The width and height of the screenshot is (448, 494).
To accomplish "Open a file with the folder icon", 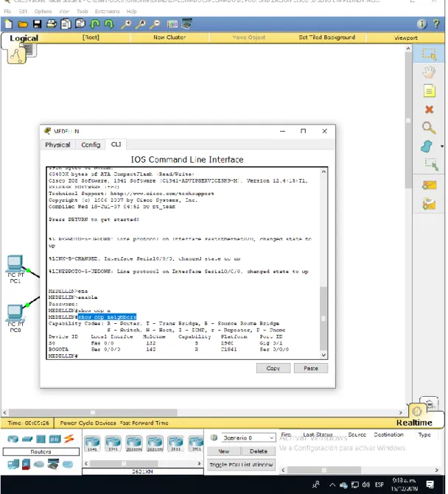I will coord(23,24).
